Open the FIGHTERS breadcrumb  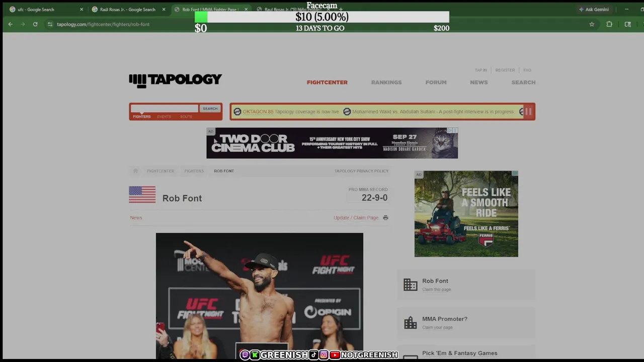pos(194,171)
